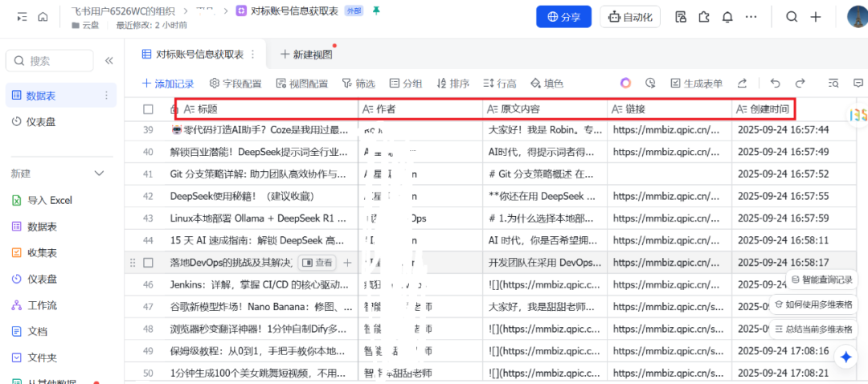Open more options for 数据表 in sidebar
The width and height of the screenshot is (868, 384).
click(107, 96)
